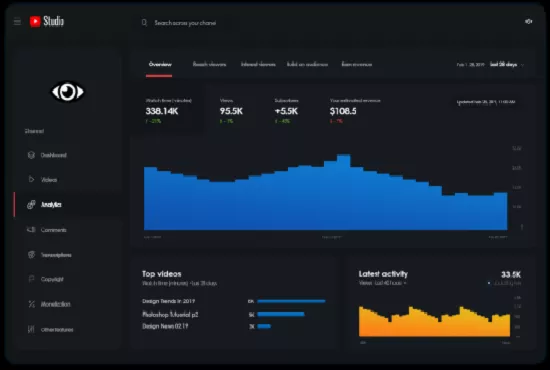Open the Photoshop Tutorial p2 video
This screenshot has width=550, height=370.
[x=170, y=314]
